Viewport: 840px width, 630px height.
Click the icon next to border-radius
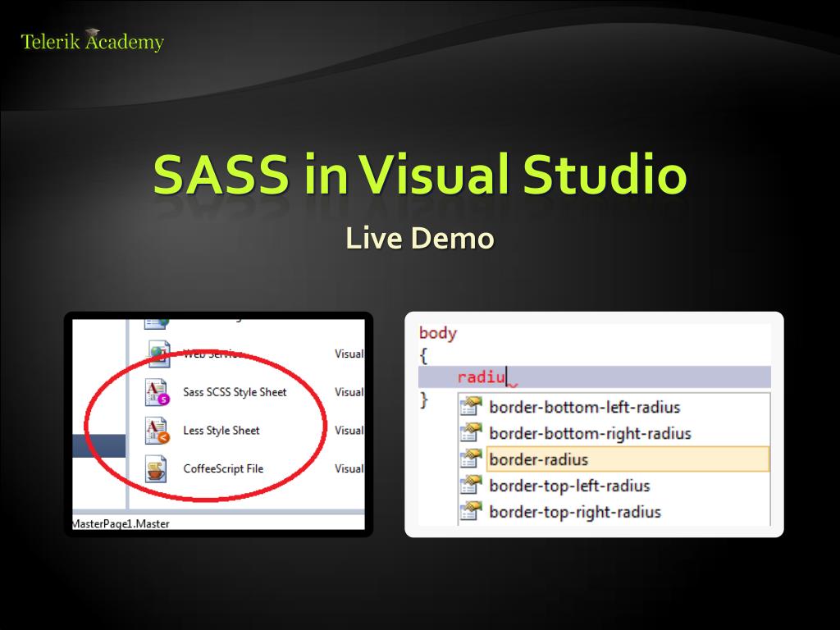471,459
